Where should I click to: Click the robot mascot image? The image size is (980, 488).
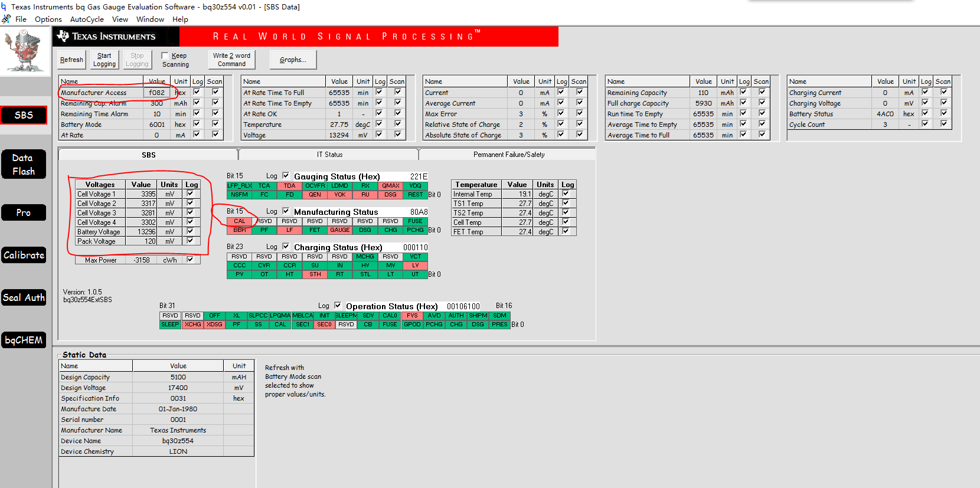click(x=24, y=51)
